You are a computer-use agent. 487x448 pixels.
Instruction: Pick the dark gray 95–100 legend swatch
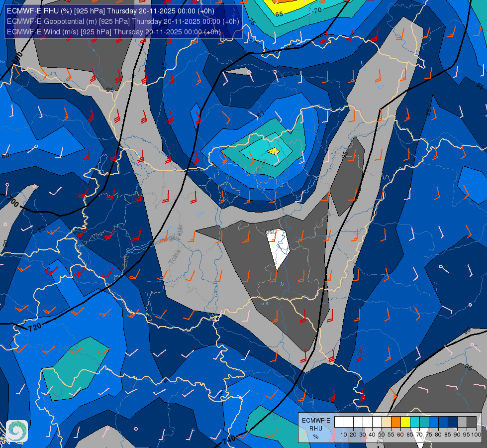[472, 422]
